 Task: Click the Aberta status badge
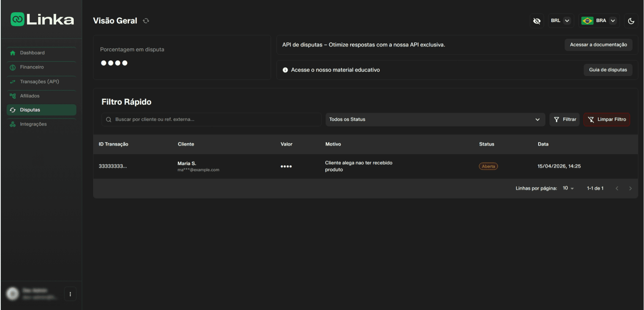(488, 166)
